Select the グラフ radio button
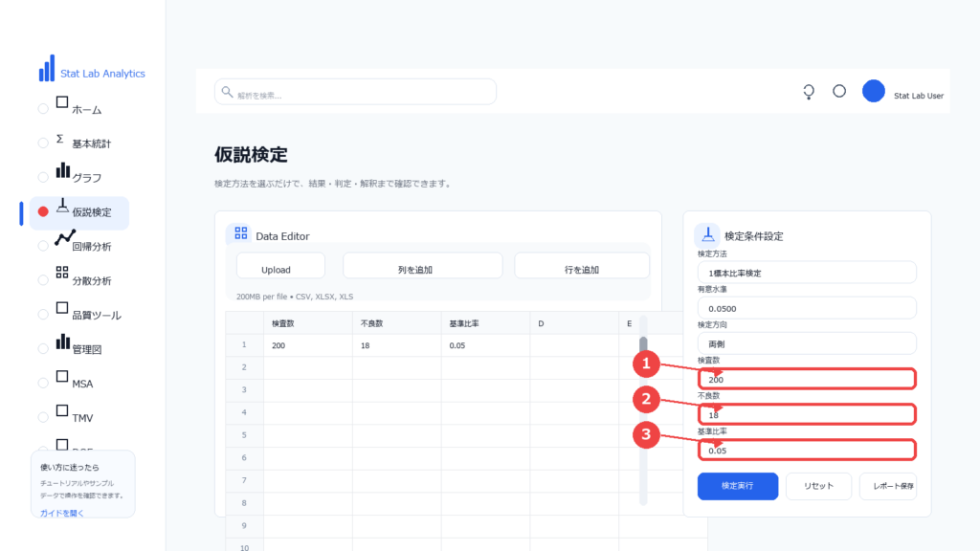Image resolution: width=980 pixels, height=551 pixels. point(43,177)
